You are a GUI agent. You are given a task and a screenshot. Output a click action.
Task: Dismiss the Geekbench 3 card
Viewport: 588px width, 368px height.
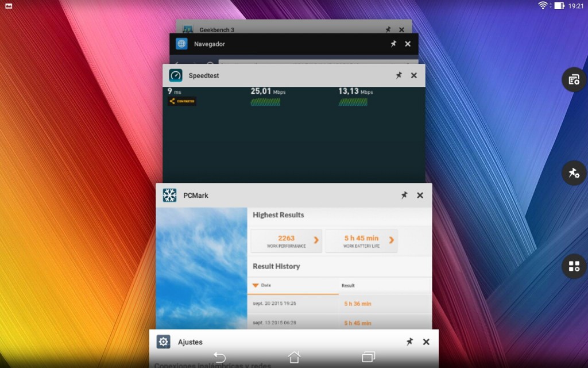click(401, 30)
